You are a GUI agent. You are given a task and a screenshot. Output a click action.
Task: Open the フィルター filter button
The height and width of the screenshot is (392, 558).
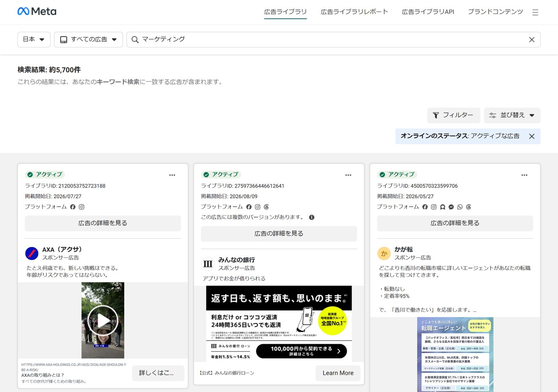[x=454, y=115]
